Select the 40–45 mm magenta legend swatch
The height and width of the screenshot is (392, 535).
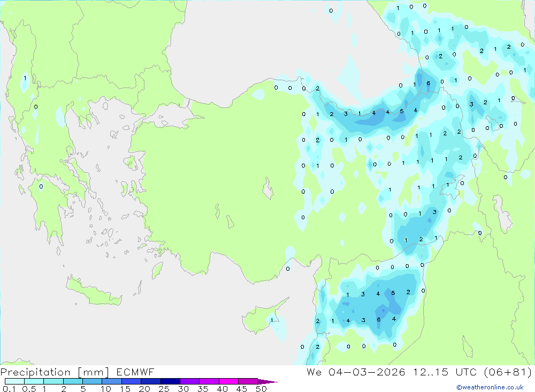[x=228, y=381]
